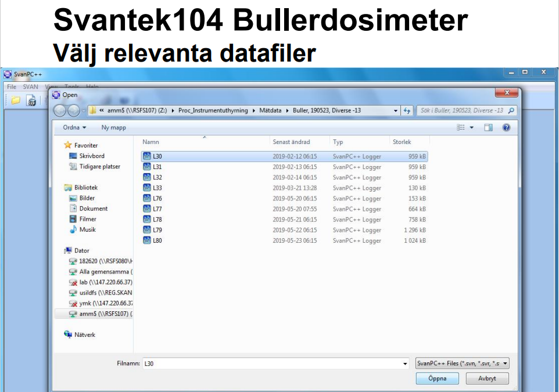Click the Ny mapp button

pos(113,128)
